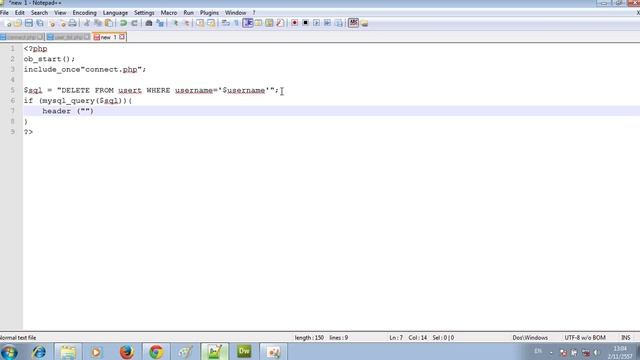
Task: Click the Paste clipboard toolbar icon
Action: [x=109, y=23]
